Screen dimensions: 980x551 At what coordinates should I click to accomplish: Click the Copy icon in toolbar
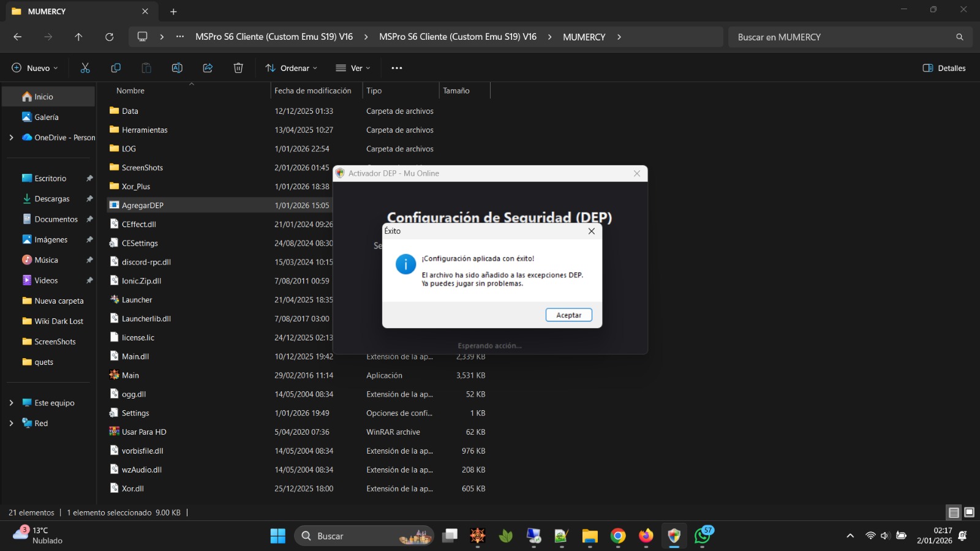tap(116, 68)
